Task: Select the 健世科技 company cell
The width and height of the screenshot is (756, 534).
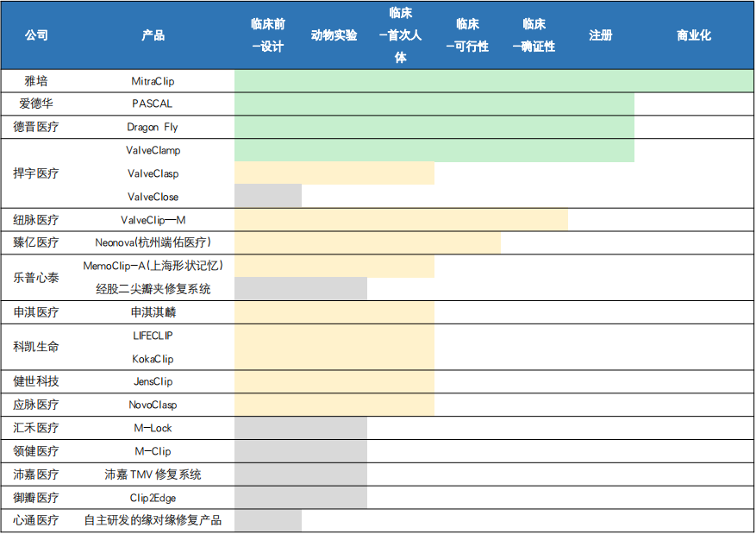Action: point(36,381)
